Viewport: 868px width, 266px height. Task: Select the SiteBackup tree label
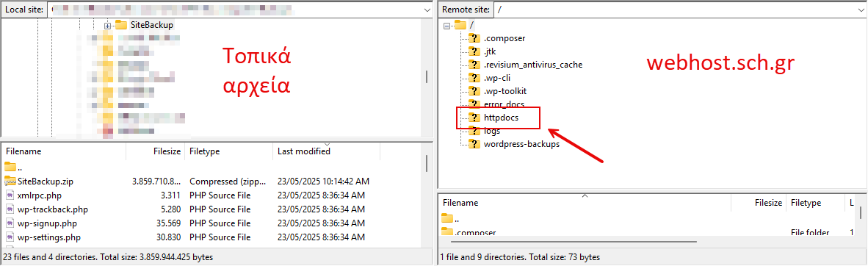point(152,25)
